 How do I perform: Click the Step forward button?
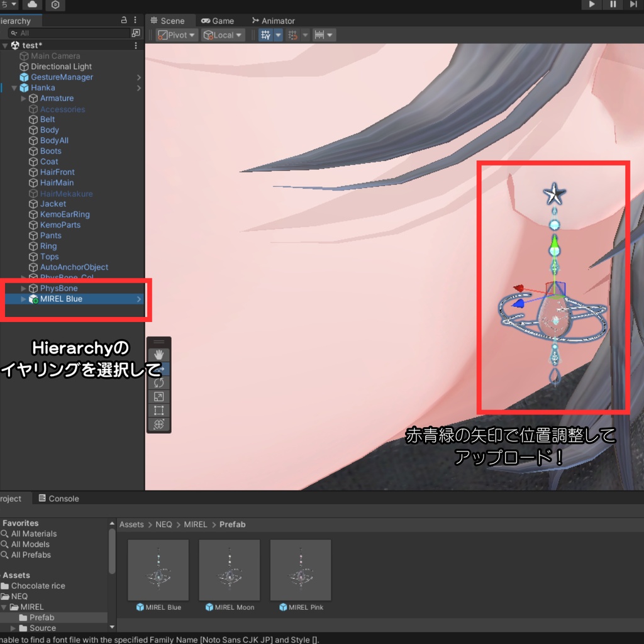coord(633,4)
